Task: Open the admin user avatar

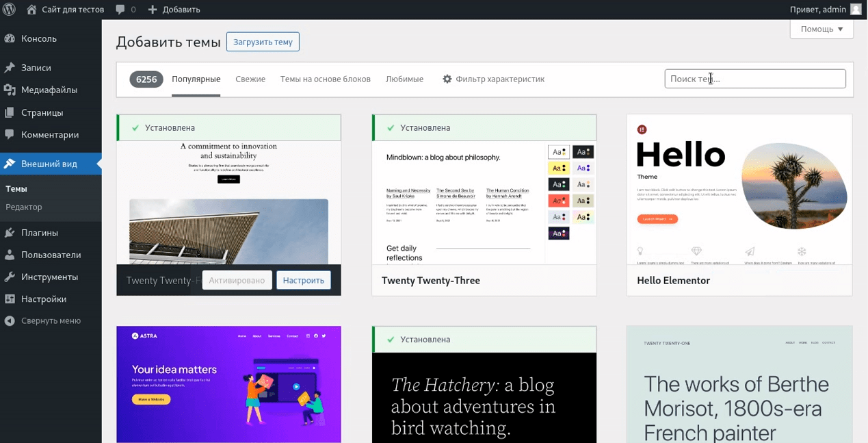Action: (x=856, y=10)
